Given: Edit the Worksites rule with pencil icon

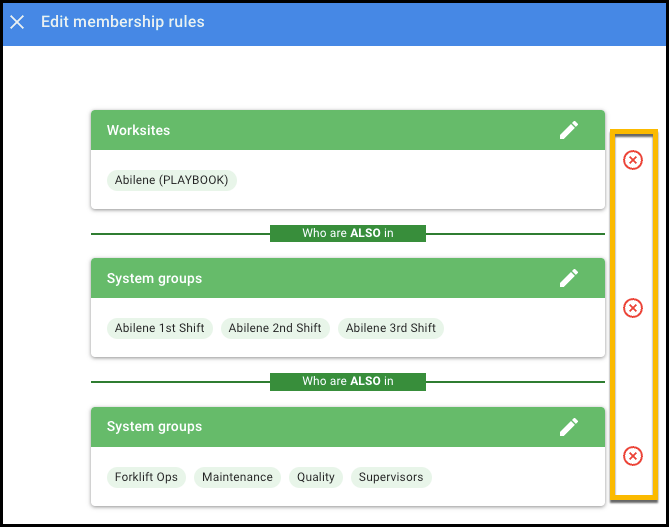Looking at the screenshot, I should pos(569,130).
